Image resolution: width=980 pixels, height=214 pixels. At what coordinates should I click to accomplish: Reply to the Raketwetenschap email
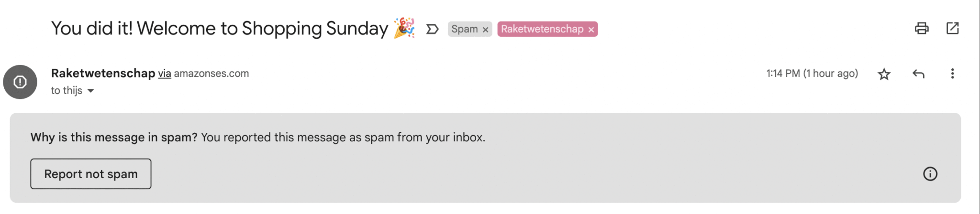tap(918, 74)
